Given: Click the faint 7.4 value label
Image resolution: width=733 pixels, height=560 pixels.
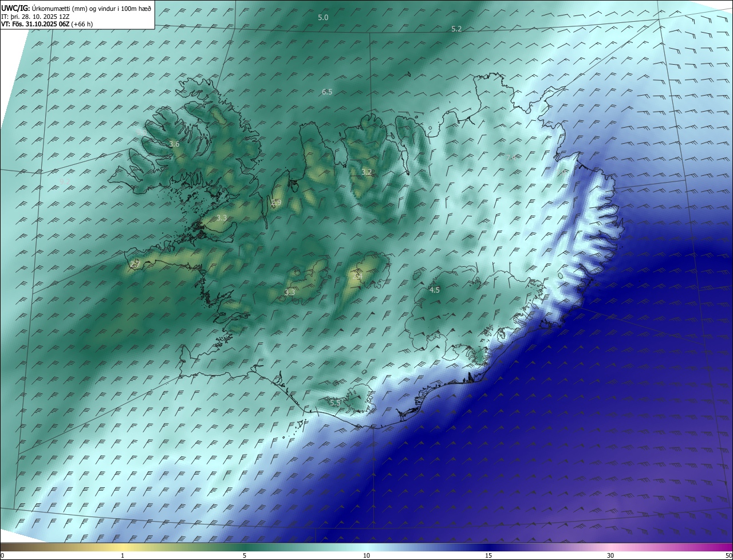Looking at the screenshot, I should pos(511,157).
